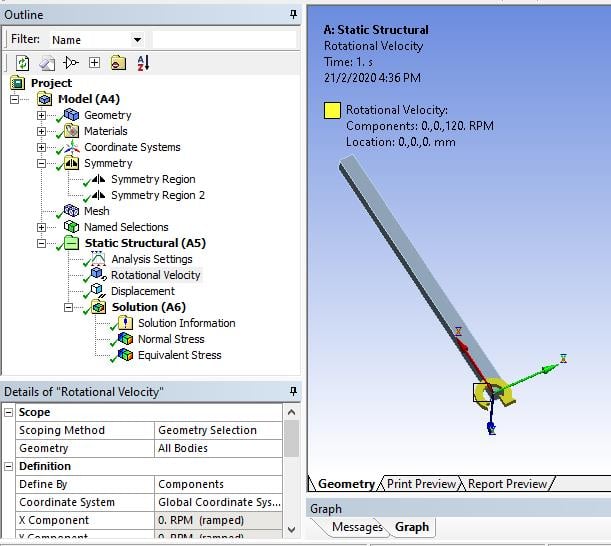Select Analysis Settings in the tree
Screen dimensions: 611x546
[x=152, y=259]
